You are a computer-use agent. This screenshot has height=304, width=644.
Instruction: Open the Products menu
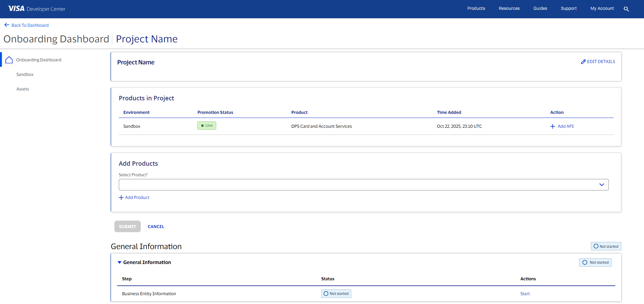pyautogui.click(x=476, y=8)
